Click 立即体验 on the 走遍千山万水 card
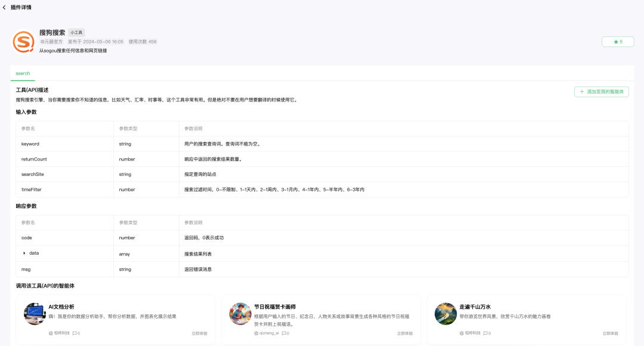Image resolution: width=644 pixels, height=346 pixels. [611, 333]
